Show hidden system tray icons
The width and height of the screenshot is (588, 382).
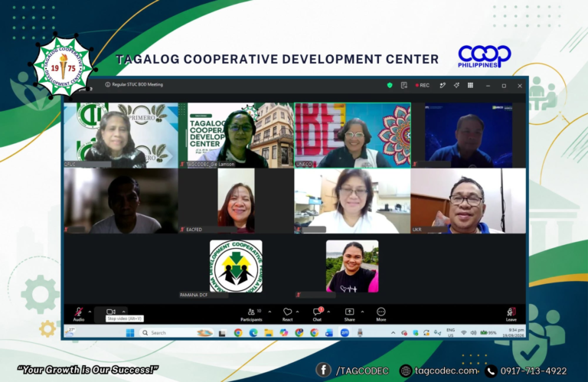(x=393, y=333)
